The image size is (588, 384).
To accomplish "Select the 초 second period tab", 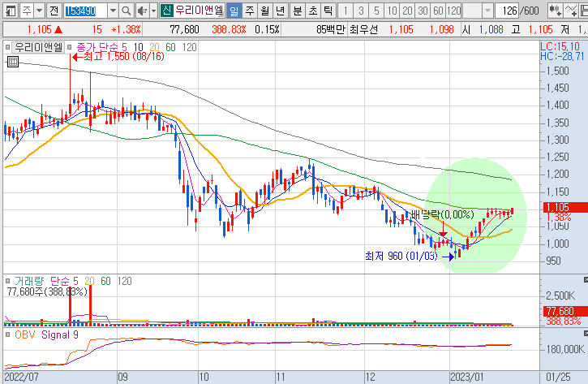I will (312, 11).
